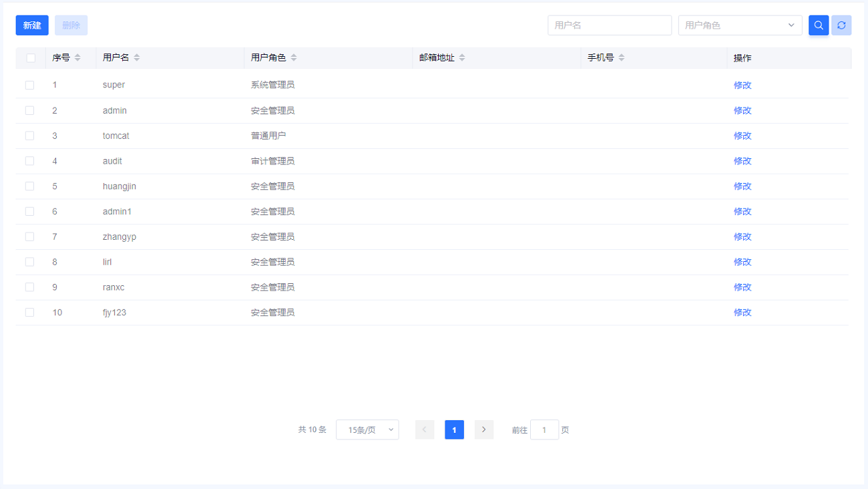Click 修改 for user admin
Viewport: 868px width, 489px height.
coord(742,111)
